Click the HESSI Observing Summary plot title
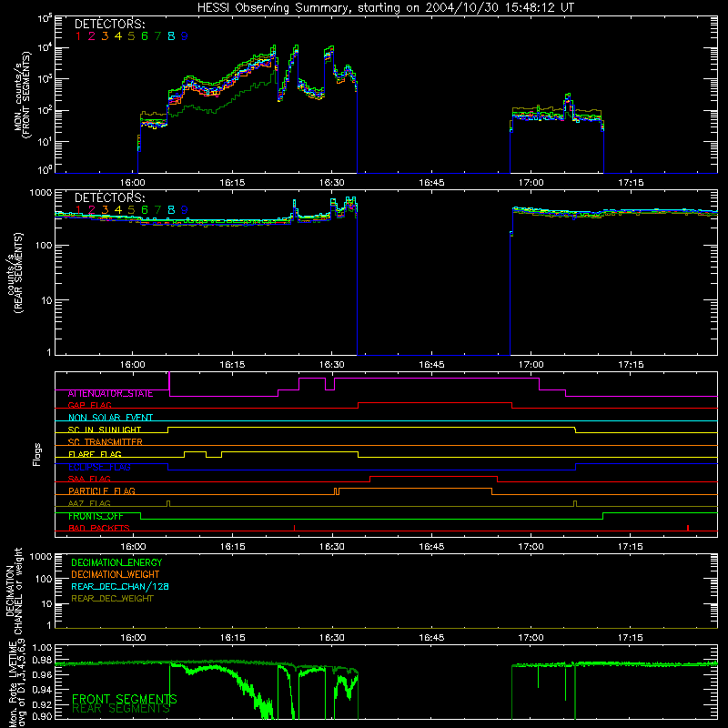728x728 pixels. pyautogui.click(x=386, y=8)
